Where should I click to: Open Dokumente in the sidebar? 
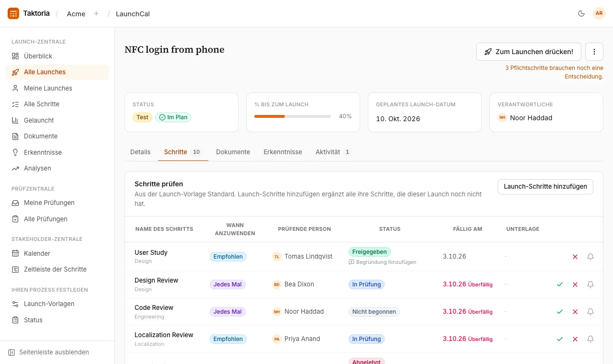(x=57, y=136)
